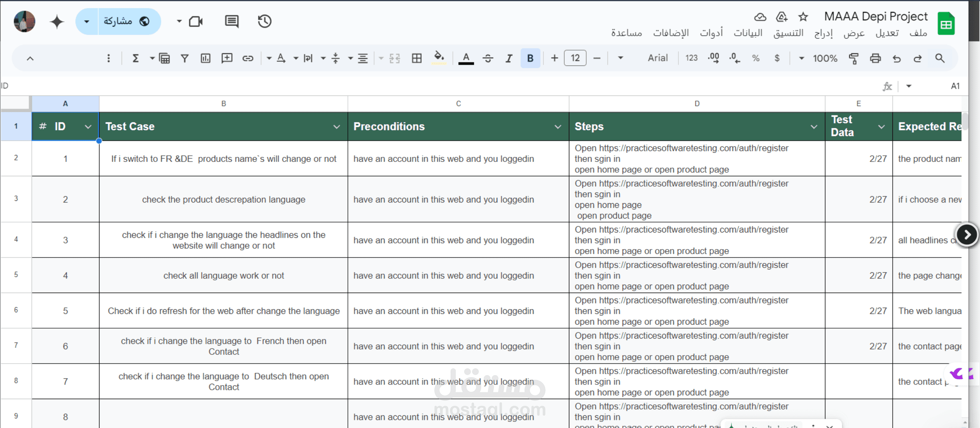Open version history clock icon
The image size is (980, 428).
point(264,21)
